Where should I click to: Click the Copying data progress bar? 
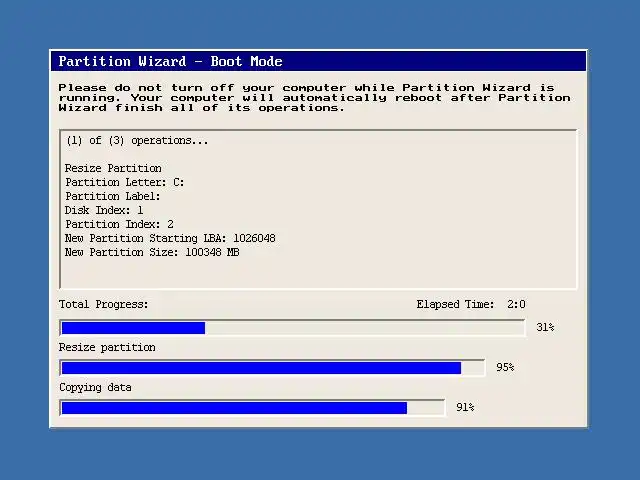point(253,408)
